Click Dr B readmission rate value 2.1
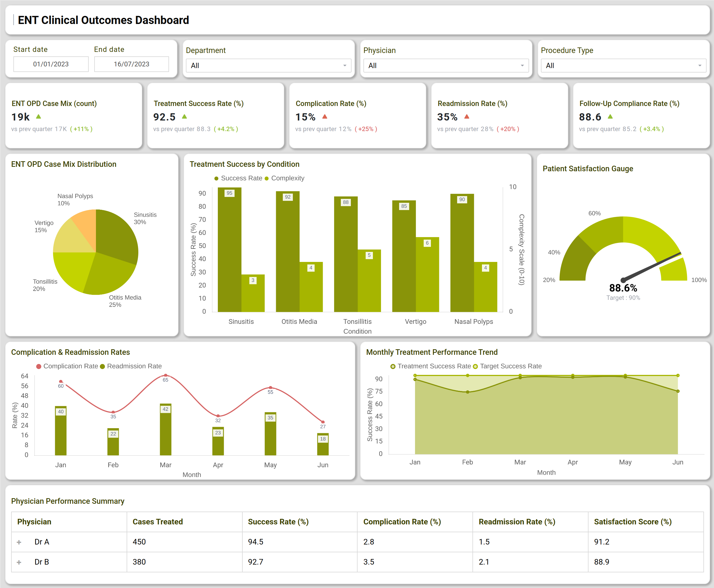Viewport: 714px width, 588px height. [x=484, y=562]
